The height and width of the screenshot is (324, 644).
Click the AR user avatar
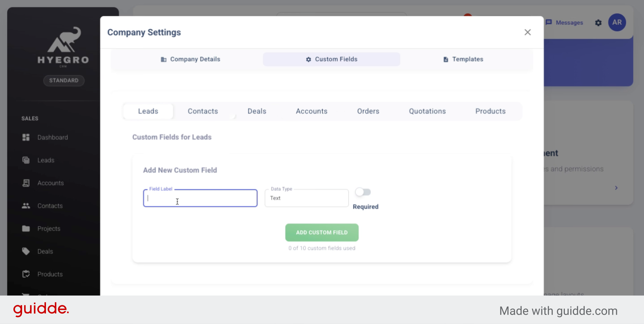617,22
